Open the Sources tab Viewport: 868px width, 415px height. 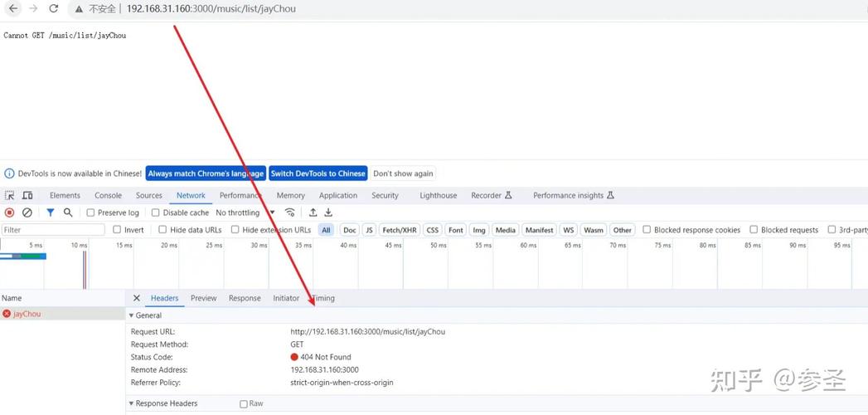pos(149,196)
